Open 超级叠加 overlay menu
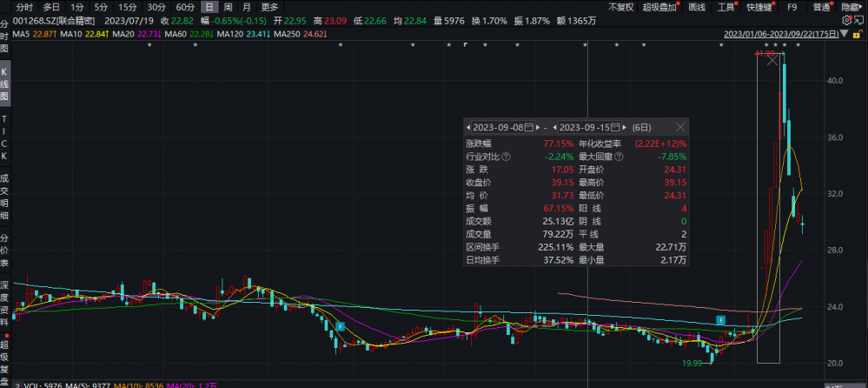The height and width of the screenshot is (388, 868). point(659,7)
